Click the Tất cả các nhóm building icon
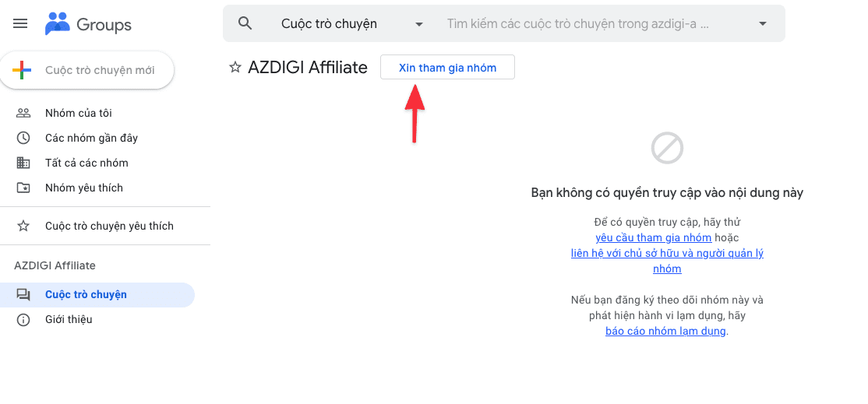This screenshot has width=868, height=404. [23, 163]
